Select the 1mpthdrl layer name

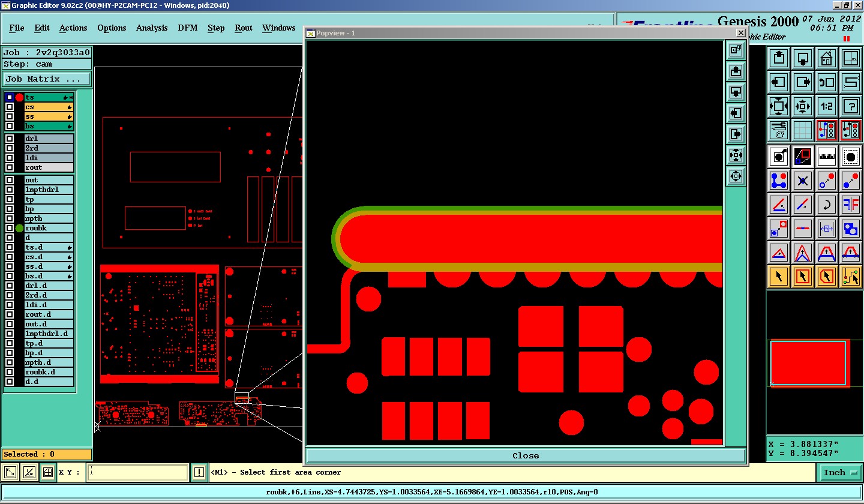click(x=49, y=190)
